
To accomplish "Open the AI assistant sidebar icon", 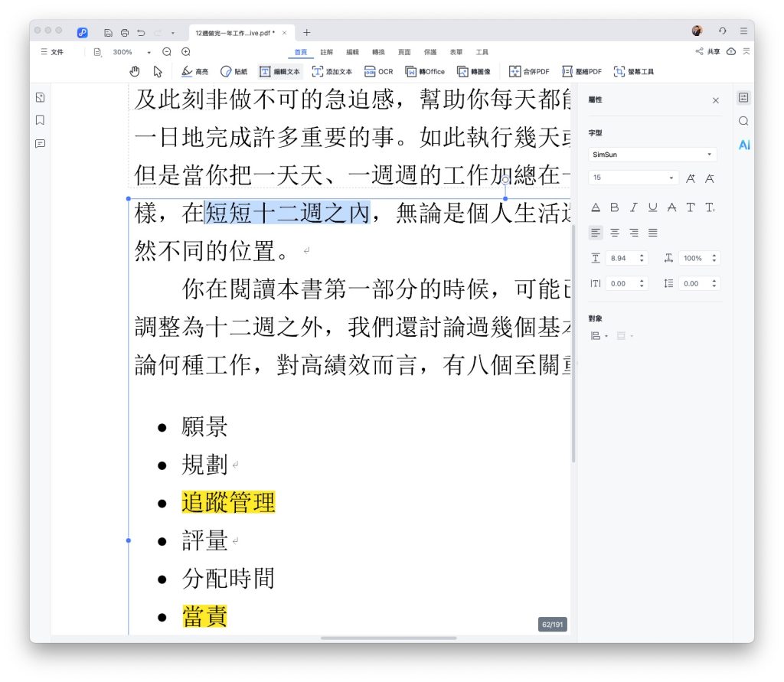I will (x=743, y=145).
